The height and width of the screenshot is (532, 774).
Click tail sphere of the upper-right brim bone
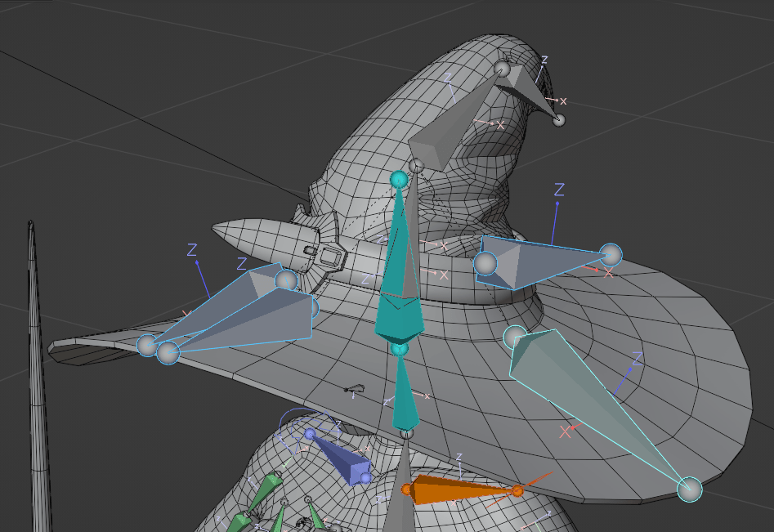[x=610, y=255]
